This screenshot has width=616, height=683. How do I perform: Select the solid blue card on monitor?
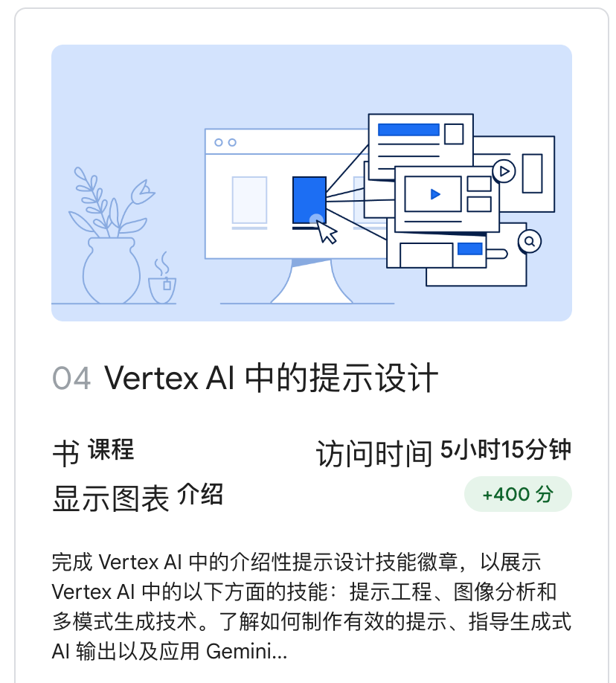309,200
